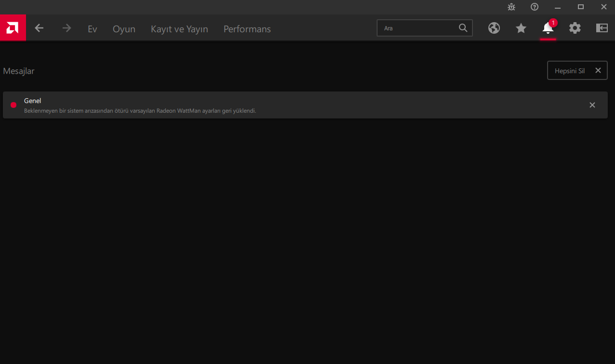Screen dimensions: 615x364
Task: Close the Radeon Software window
Action: point(604,7)
